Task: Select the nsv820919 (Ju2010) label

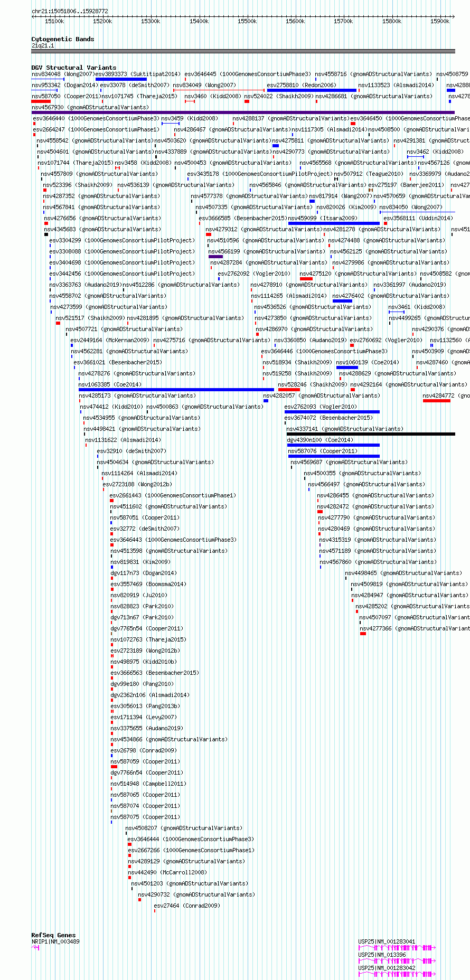Action: 139,596
